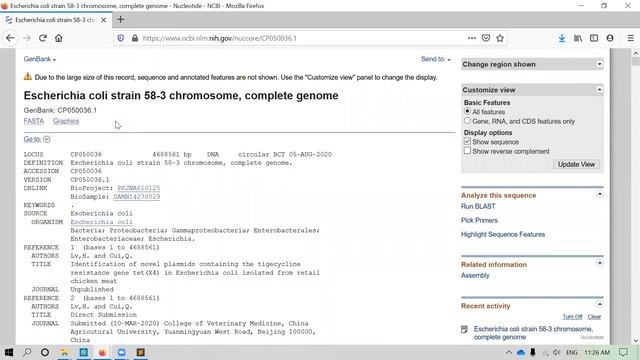Select the All features radio button
This screenshot has height=360, width=640.
[x=467, y=111]
